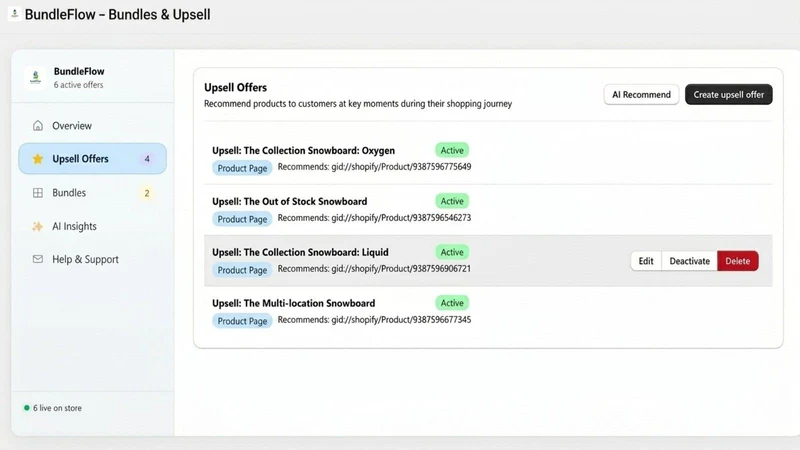
Task: Click the Bundles count badge 2
Action: coord(147,193)
